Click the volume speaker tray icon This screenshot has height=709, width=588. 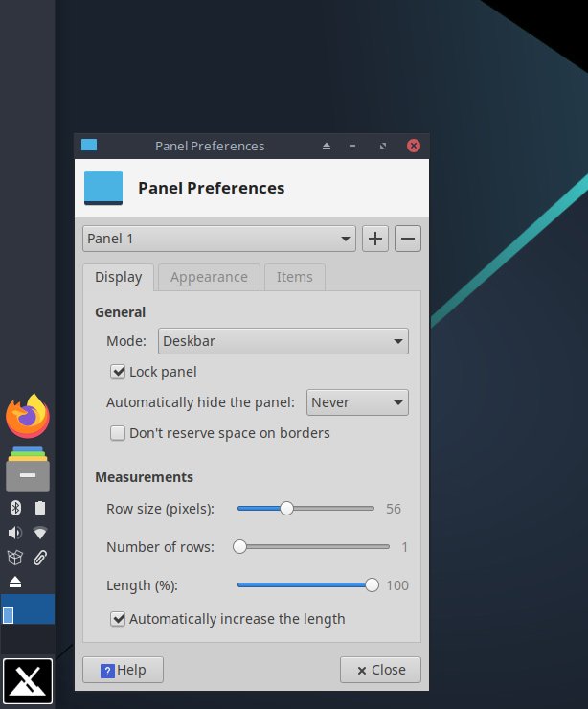(15, 533)
